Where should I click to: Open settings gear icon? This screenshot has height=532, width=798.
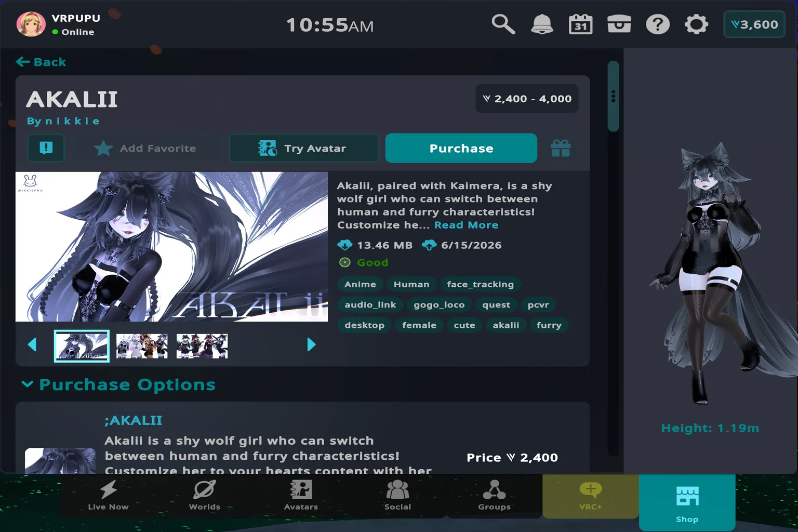pos(696,24)
